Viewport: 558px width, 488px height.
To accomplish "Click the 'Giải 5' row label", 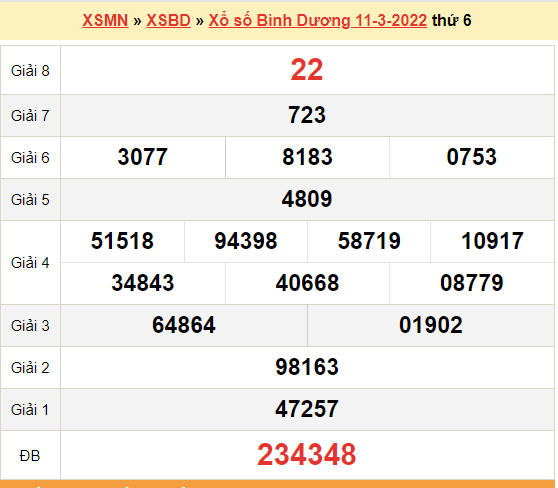I will click(x=30, y=199).
